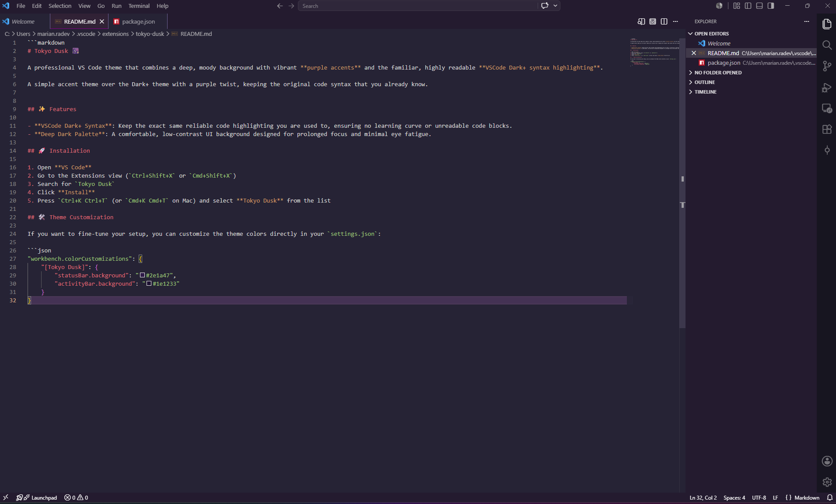This screenshot has height=504, width=836.
Task: Click the marian.radev breadcrumb
Action: pos(53,34)
